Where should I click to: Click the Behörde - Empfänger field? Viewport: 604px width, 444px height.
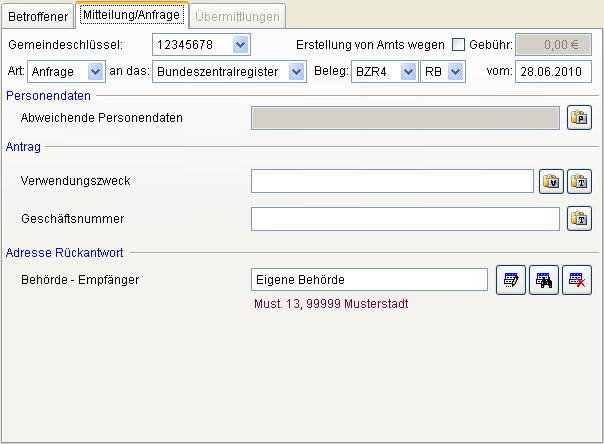pos(368,280)
